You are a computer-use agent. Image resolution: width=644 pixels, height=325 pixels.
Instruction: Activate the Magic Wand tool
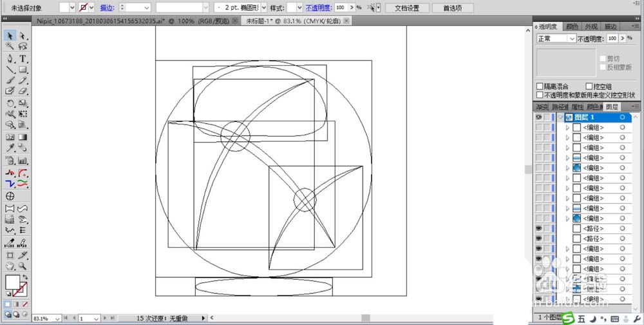[10, 46]
